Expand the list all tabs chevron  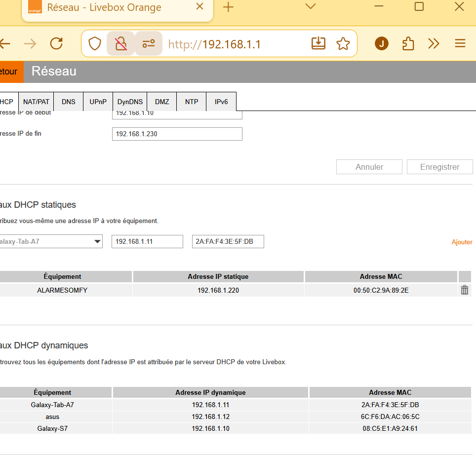click(x=310, y=7)
